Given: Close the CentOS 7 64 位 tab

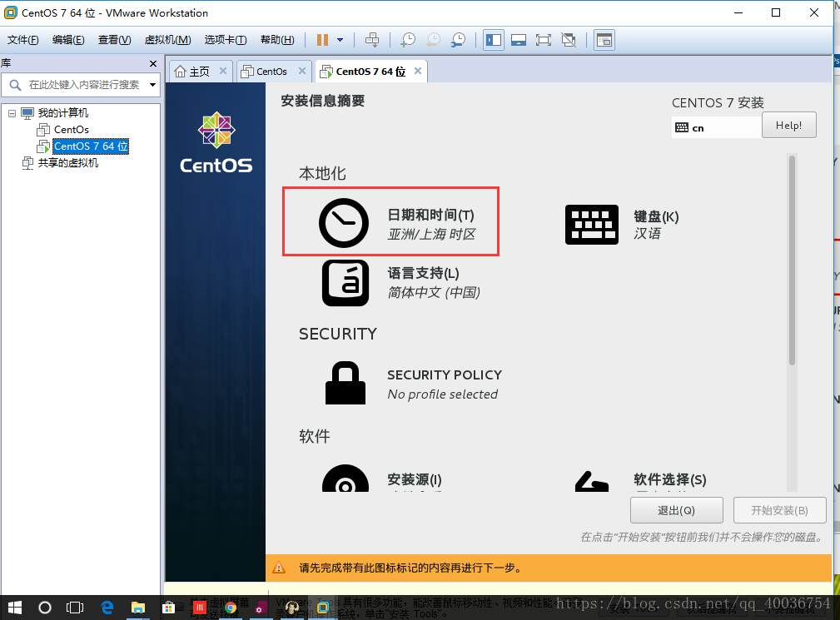Looking at the screenshot, I should click(x=418, y=71).
